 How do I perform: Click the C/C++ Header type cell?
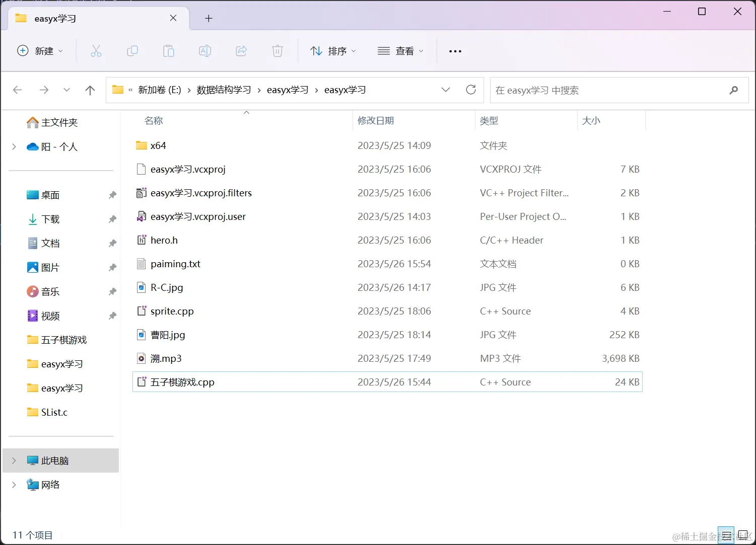(512, 240)
